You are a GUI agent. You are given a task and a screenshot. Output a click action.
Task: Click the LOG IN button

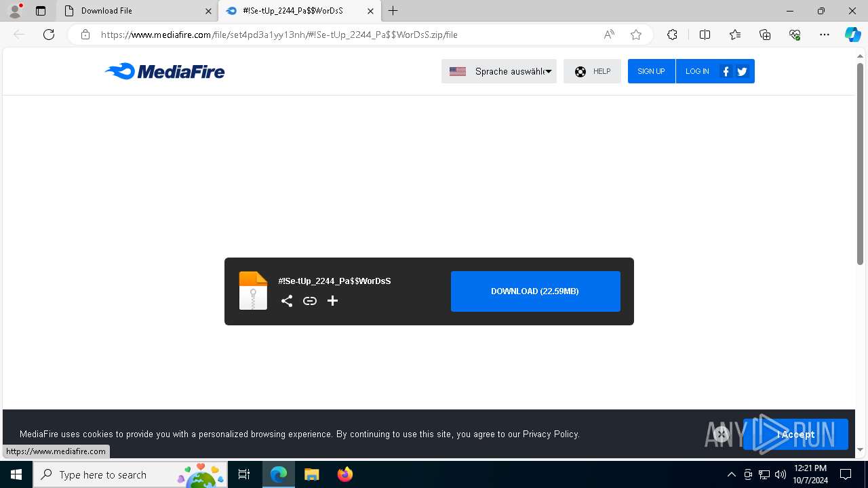(x=697, y=71)
